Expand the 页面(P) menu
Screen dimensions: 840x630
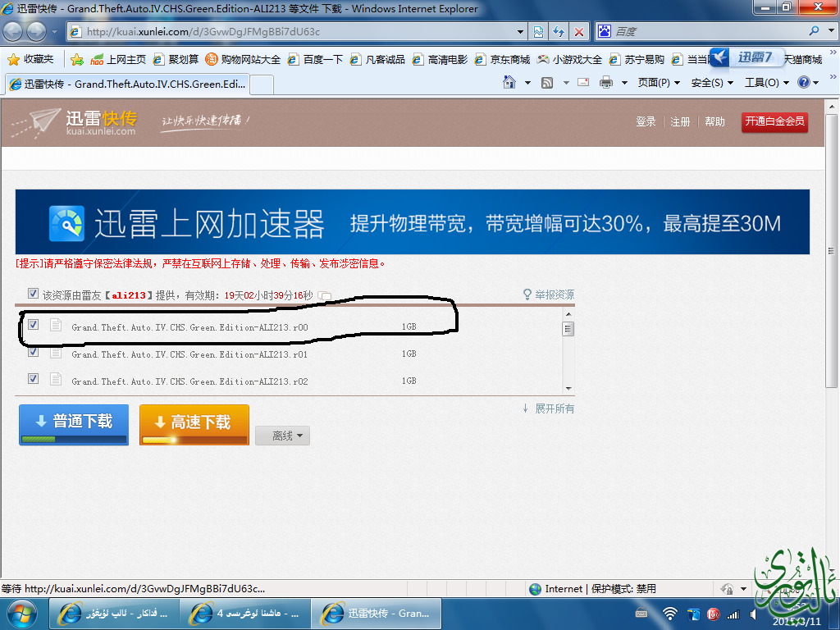click(659, 83)
